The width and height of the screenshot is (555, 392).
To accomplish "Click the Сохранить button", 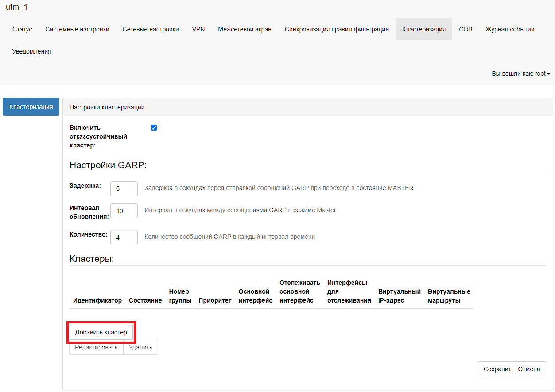I will point(495,369).
